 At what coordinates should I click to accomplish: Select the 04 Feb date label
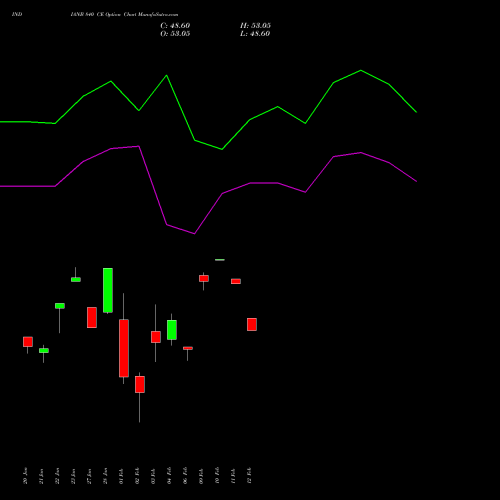point(169,476)
